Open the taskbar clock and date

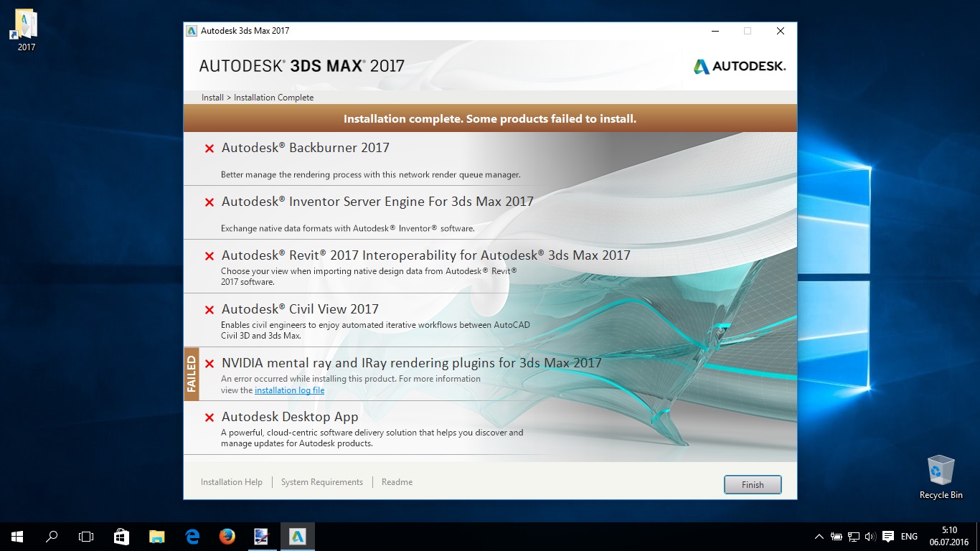(x=948, y=536)
